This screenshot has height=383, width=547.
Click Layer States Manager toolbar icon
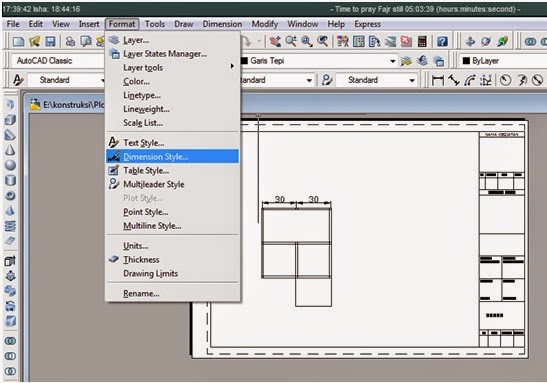click(x=439, y=61)
